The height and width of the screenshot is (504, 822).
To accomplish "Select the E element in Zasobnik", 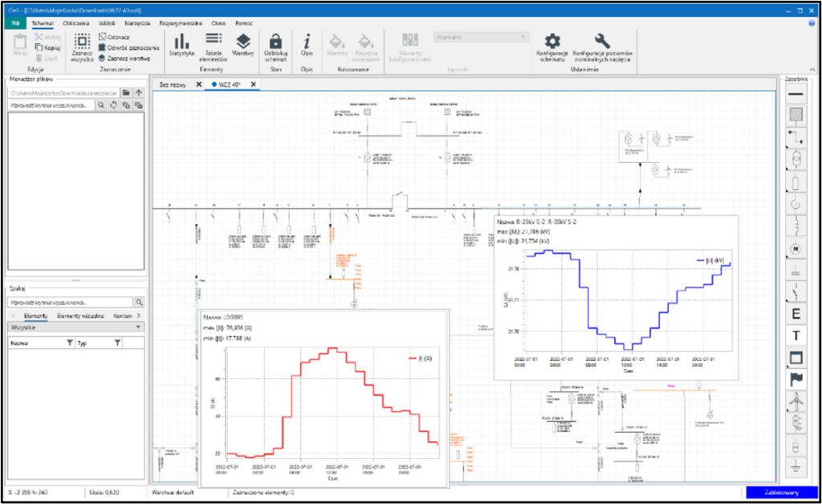I will pyautogui.click(x=796, y=314).
